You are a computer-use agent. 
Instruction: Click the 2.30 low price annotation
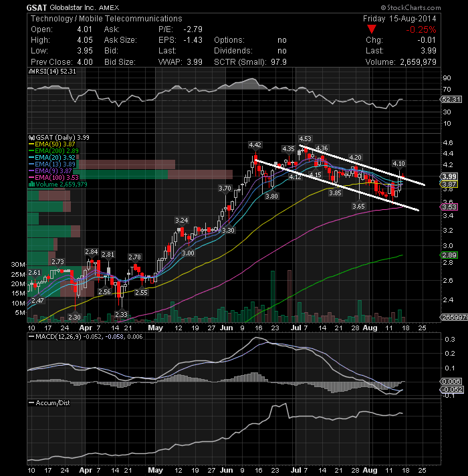coord(74,318)
